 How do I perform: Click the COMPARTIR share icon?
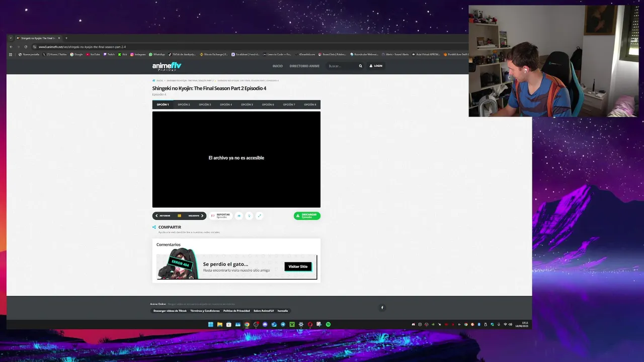[x=154, y=227]
